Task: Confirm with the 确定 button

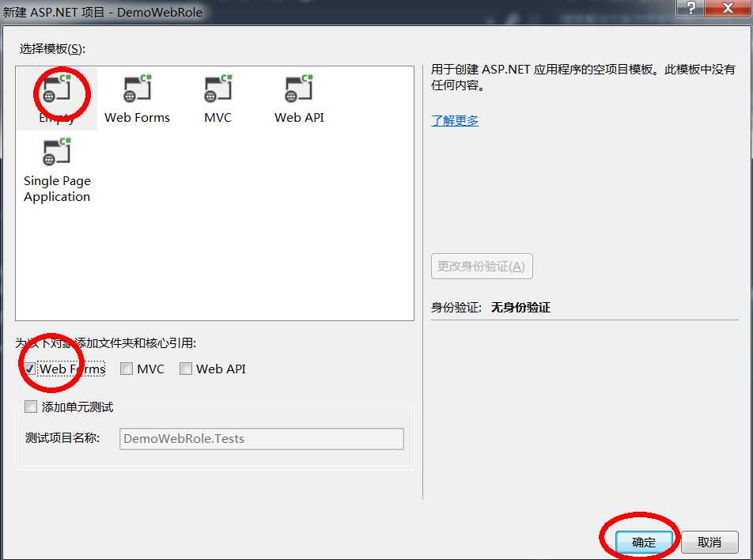Action: [x=644, y=543]
